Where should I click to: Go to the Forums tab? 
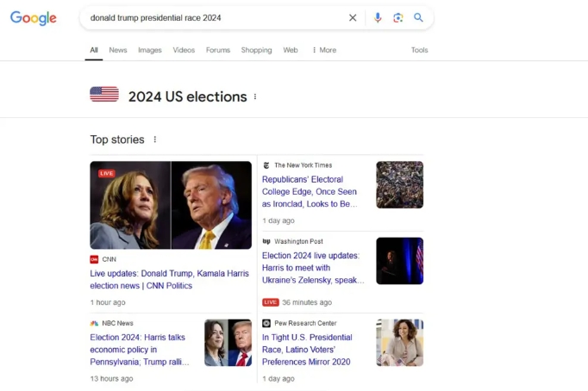[x=218, y=50]
